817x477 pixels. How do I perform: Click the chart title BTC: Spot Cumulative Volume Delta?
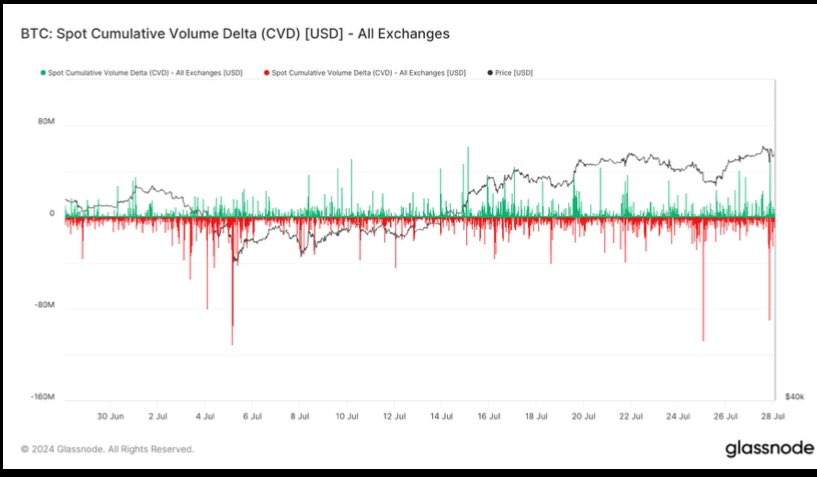(x=235, y=34)
